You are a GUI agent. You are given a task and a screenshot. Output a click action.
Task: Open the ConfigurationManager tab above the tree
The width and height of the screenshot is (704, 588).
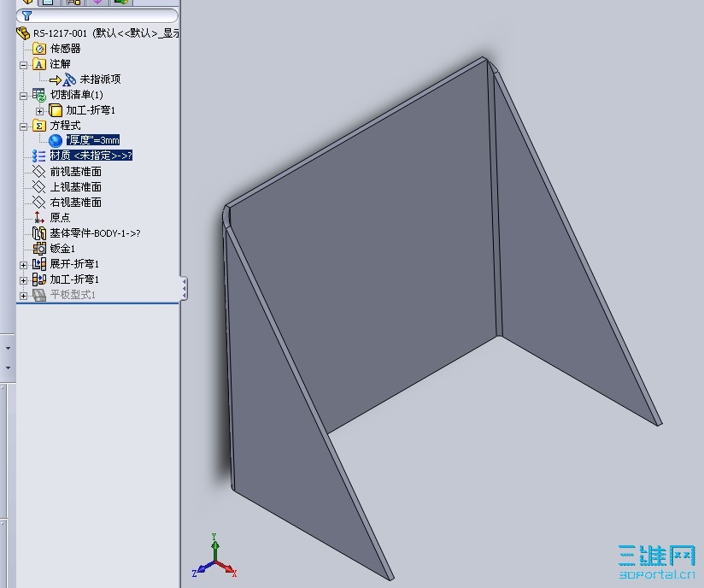pos(73,3)
